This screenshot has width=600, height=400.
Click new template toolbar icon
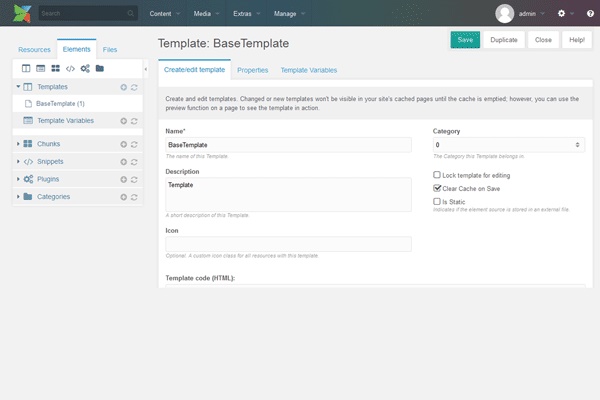click(x=26, y=69)
